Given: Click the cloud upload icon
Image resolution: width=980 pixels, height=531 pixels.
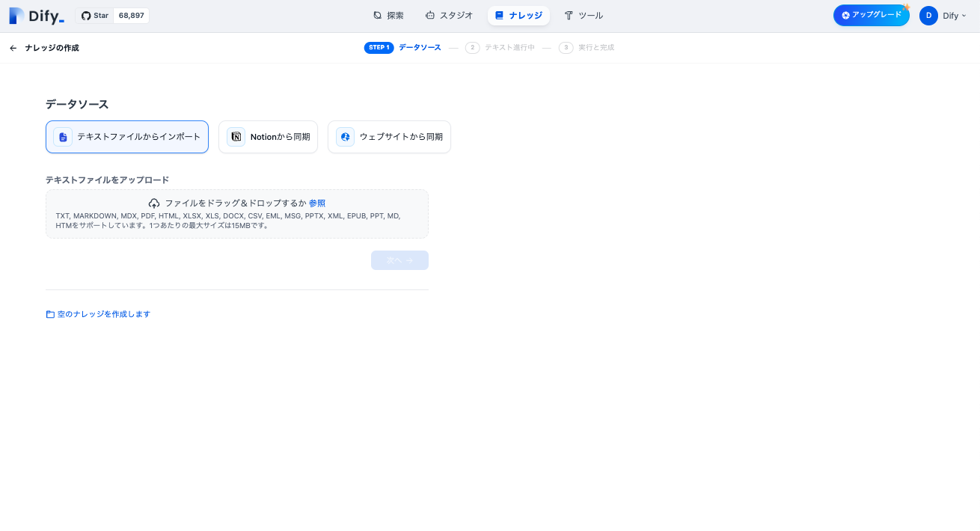Looking at the screenshot, I should pyautogui.click(x=154, y=203).
